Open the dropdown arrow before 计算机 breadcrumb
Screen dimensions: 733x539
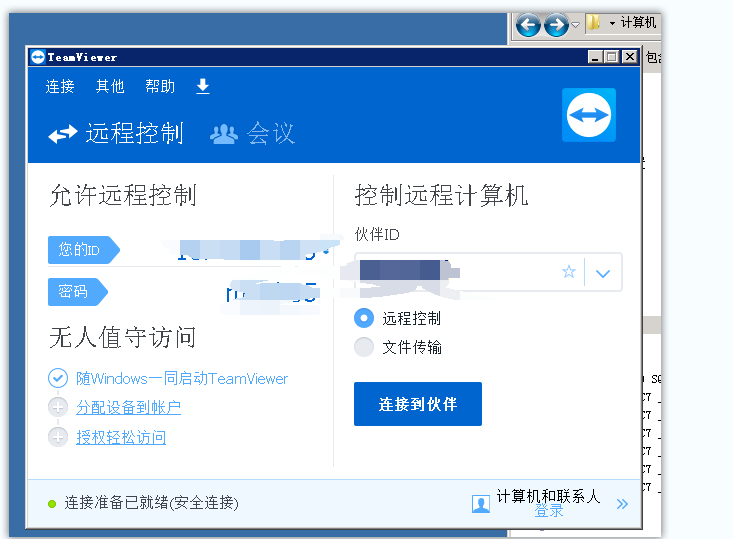612,23
